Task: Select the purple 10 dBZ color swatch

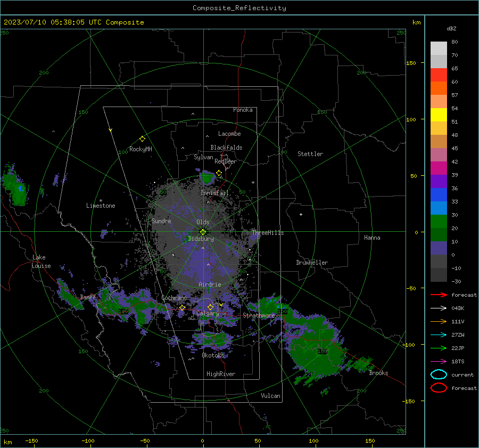Action: point(439,248)
